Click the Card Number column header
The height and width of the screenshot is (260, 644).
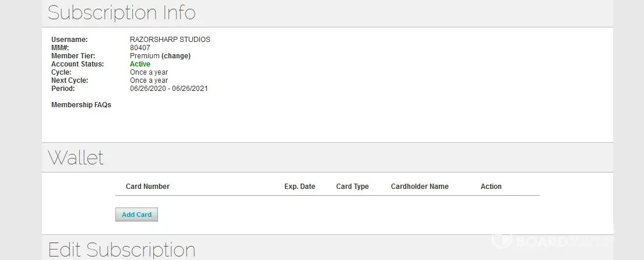tap(147, 187)
